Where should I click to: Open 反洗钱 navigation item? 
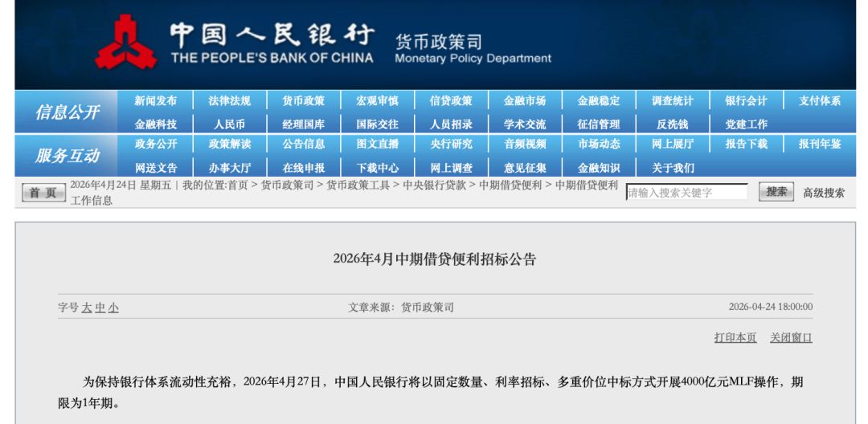coord(673,124)
